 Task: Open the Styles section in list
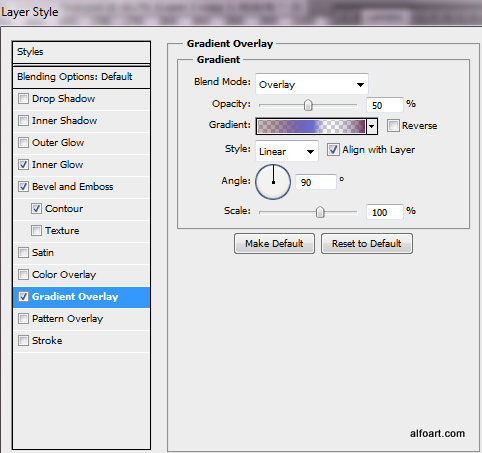(x=81, y=52)
